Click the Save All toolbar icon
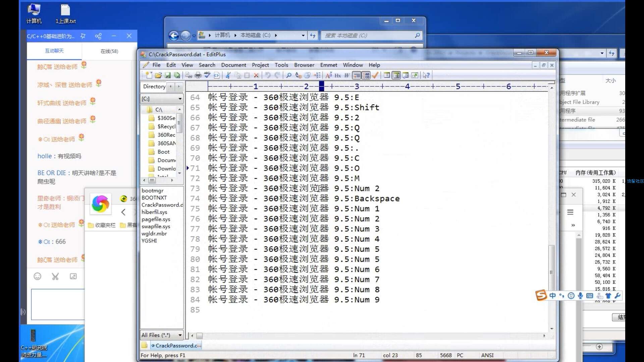This screenshot has height=362, width=644. coord(177,75)
